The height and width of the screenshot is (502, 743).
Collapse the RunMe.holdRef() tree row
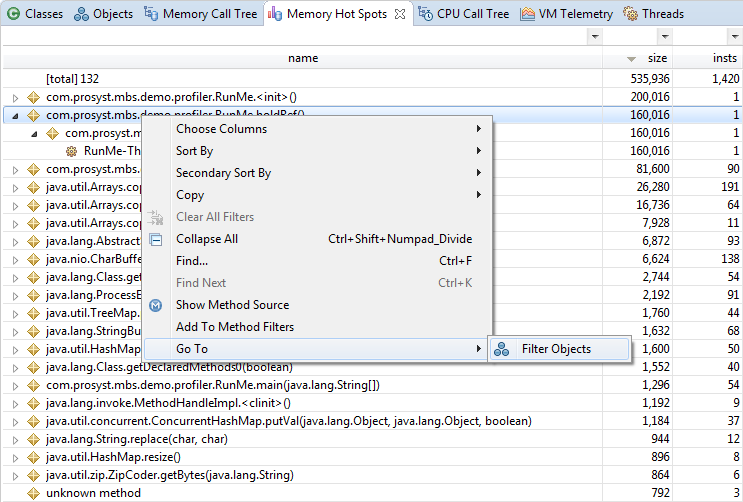15,115
